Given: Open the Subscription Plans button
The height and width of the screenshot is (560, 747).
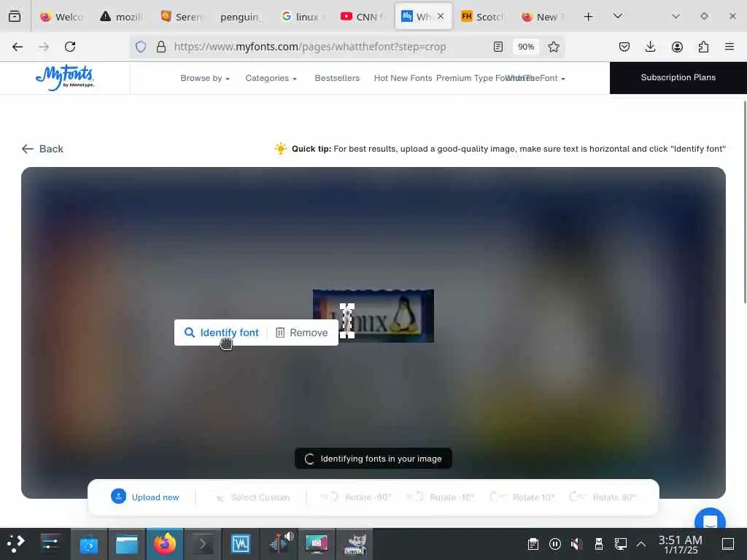Looking at the screenshot, I should (678, 77).
